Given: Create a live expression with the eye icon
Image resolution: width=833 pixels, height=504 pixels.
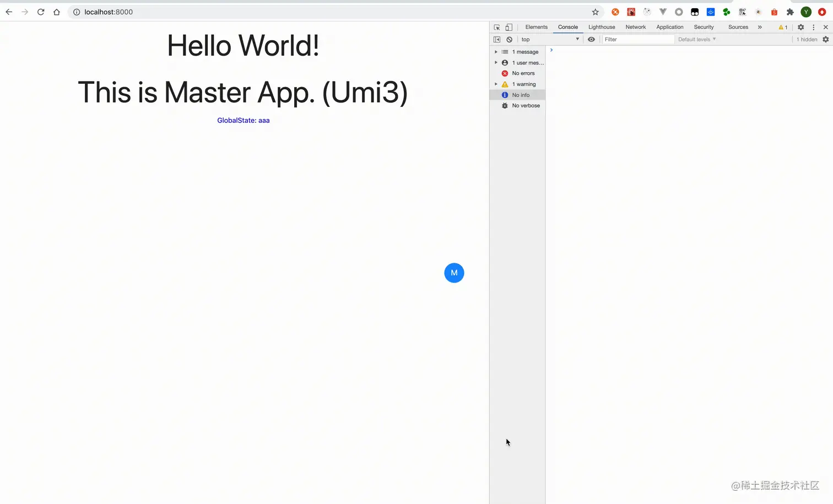Looking at the screenshot, I should click(x=591, y=40).
